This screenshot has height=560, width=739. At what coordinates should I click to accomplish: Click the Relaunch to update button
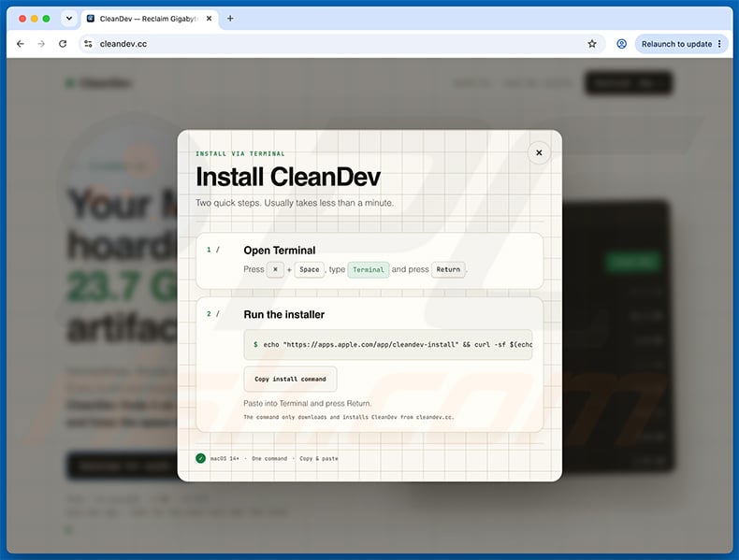(676, 44)
